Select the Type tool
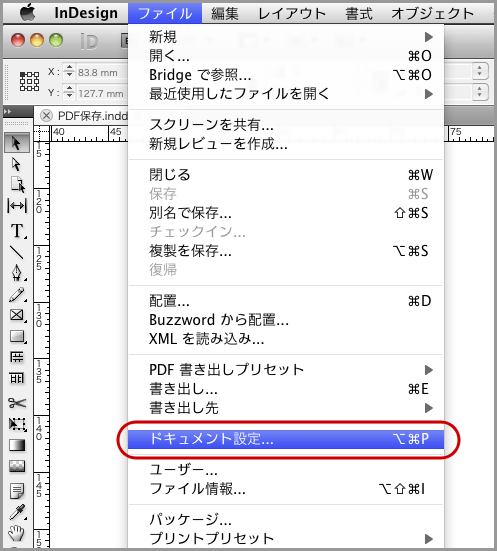The width and height of the screenshot is (497, 551). (x=17, y=231)
